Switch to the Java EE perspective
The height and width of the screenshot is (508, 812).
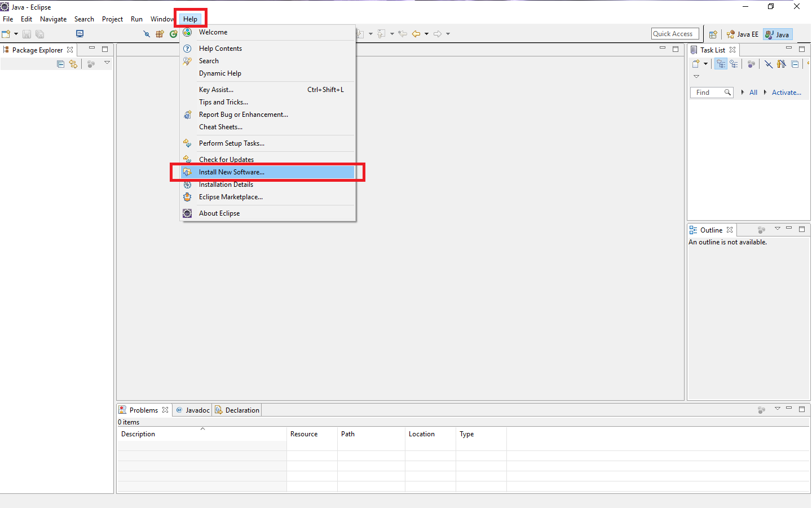(x=743, y=34)
